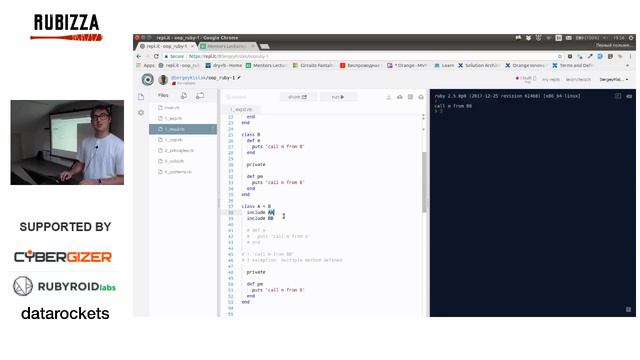The height and width of the screenshot is (360, 640).
Task: Select the open file tab above the code editor
Action: (x=241, y=109)
